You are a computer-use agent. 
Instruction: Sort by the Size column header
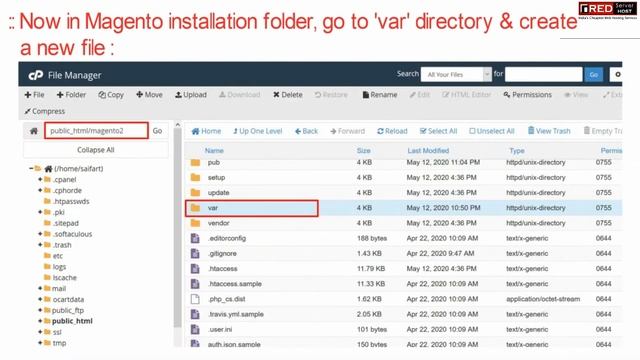364,151
